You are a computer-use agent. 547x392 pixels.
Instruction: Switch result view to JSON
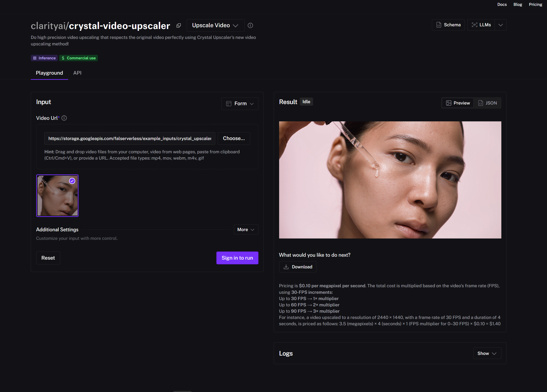[488, 103]
